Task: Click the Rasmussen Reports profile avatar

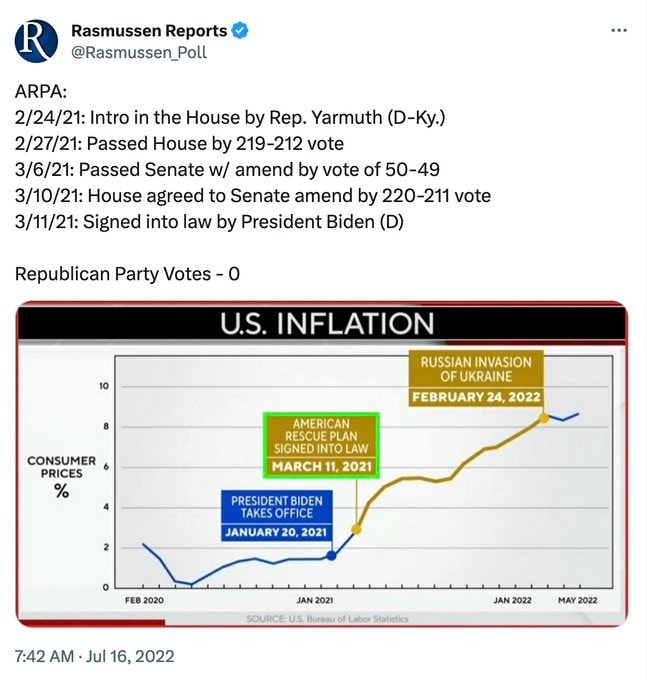Action: 36,41
